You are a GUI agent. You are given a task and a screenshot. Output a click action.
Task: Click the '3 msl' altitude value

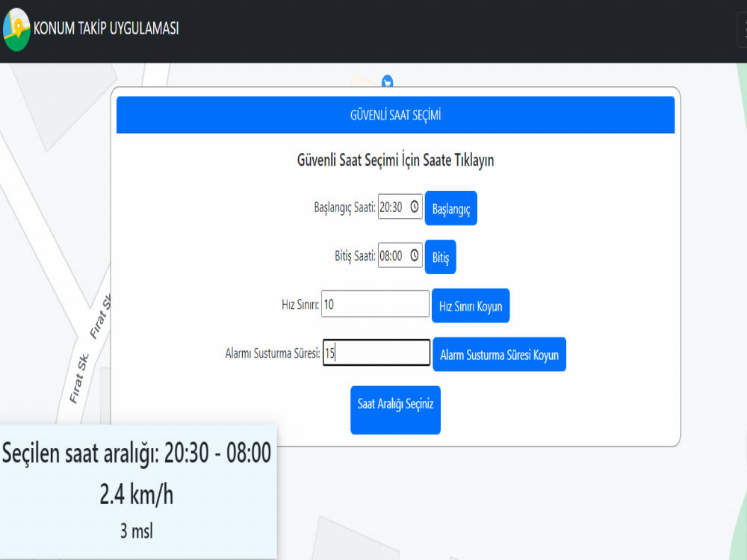point(137,531)
